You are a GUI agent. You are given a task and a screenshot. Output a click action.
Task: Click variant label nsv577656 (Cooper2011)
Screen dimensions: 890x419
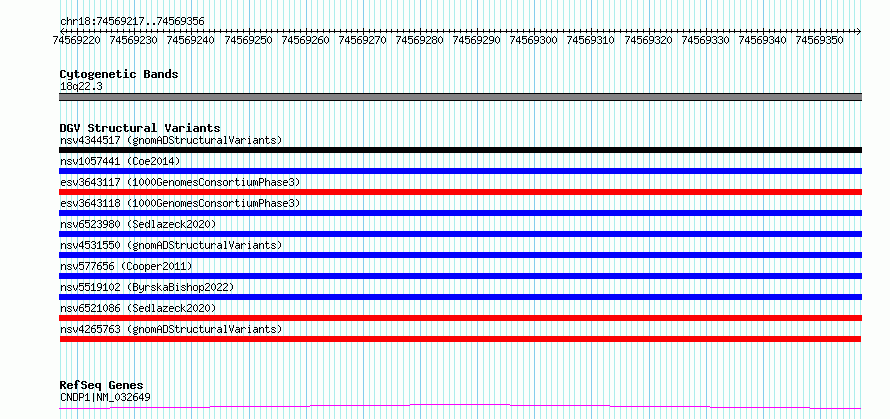point(126,266)
